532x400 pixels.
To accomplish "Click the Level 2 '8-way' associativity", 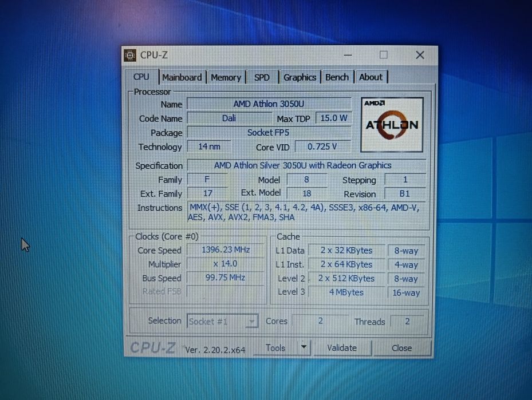I will 406,279.
